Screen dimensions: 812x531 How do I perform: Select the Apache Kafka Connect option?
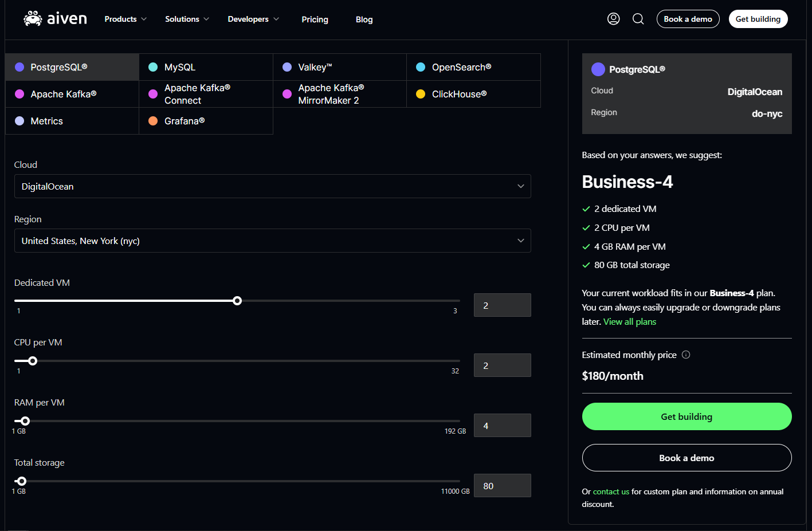[206, 94]
